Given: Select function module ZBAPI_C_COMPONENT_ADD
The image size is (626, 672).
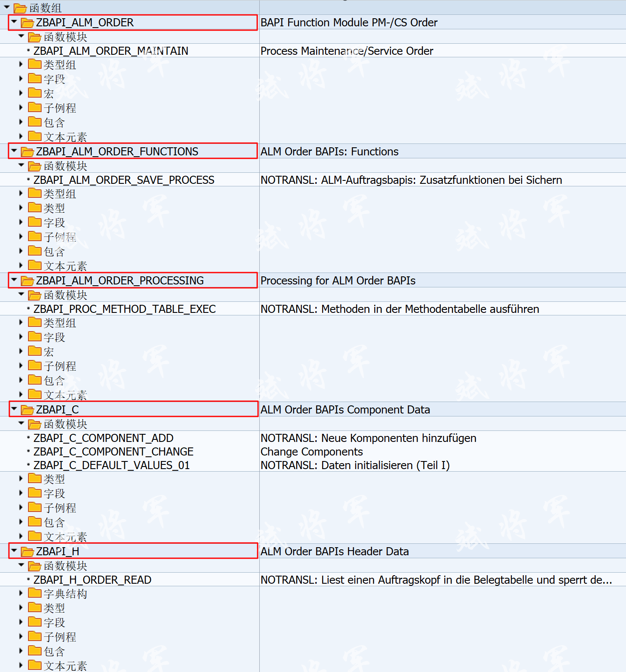Looking at the screenshot, I should coord(104,438).
